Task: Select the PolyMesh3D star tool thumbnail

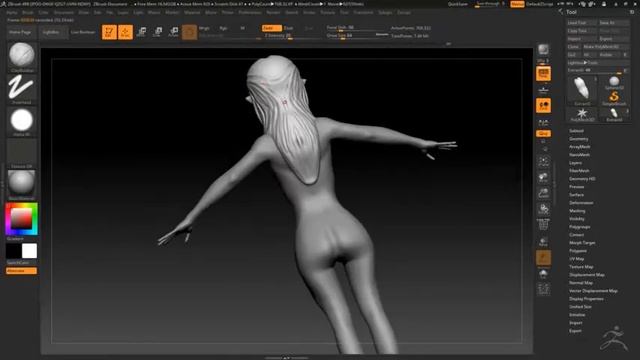Action: 582,115
